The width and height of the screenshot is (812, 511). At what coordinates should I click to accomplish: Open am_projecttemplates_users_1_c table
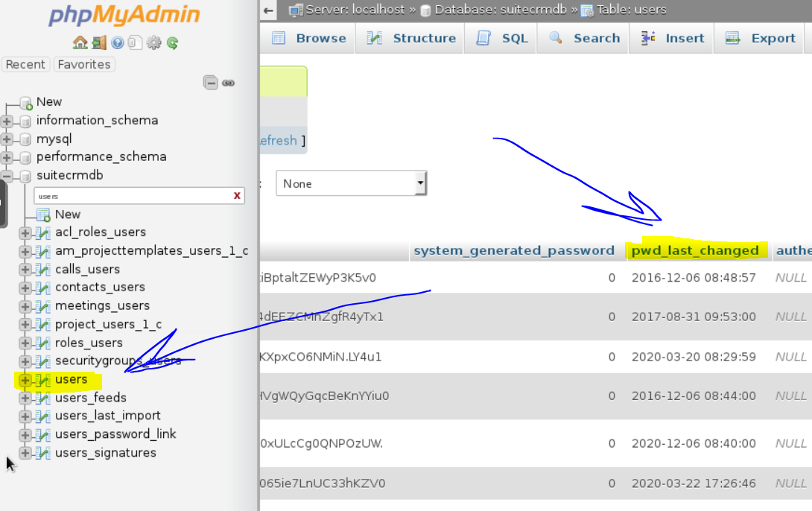click(152, 250)
